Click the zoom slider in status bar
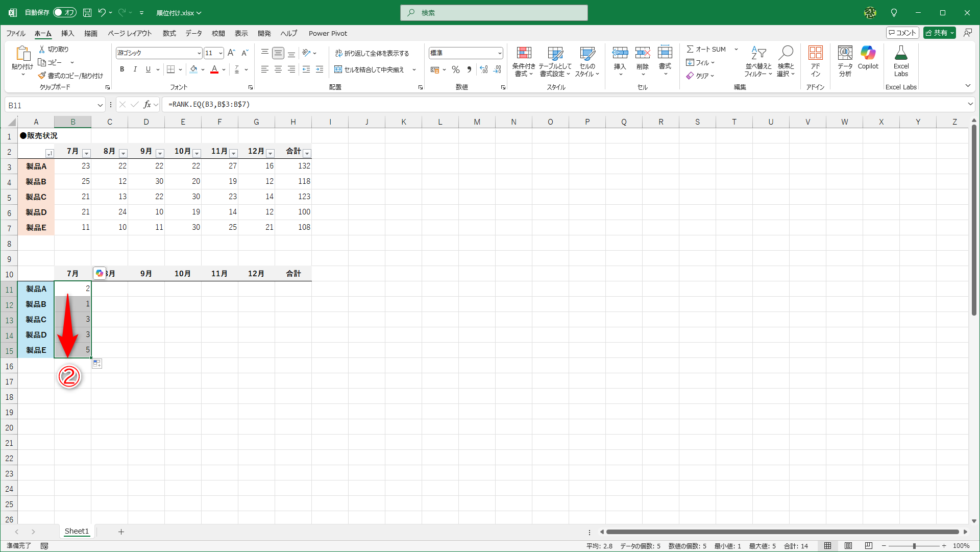This screenshot has width=980, height=552. pyautogui.click(x=914, y=546)
